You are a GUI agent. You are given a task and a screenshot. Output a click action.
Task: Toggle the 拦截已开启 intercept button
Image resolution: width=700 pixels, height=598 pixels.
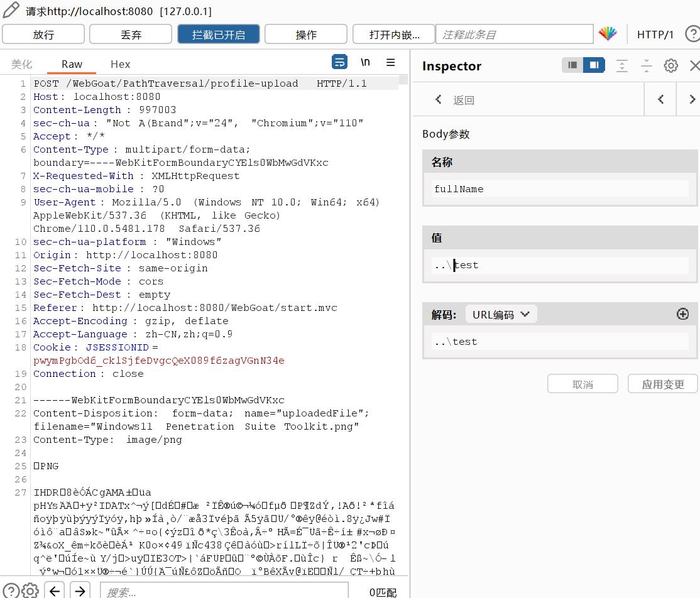tap(218, 35)
